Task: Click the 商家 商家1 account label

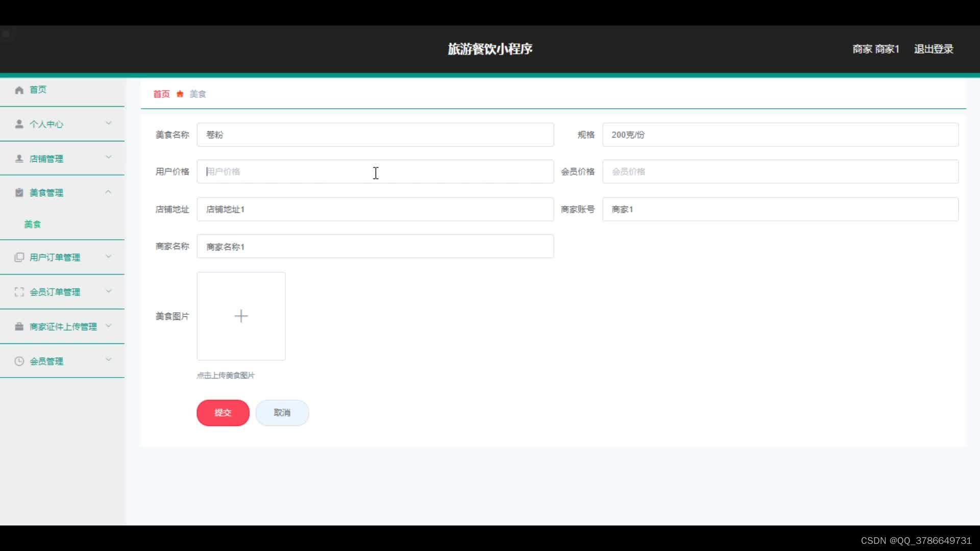Action: (876, 49)
